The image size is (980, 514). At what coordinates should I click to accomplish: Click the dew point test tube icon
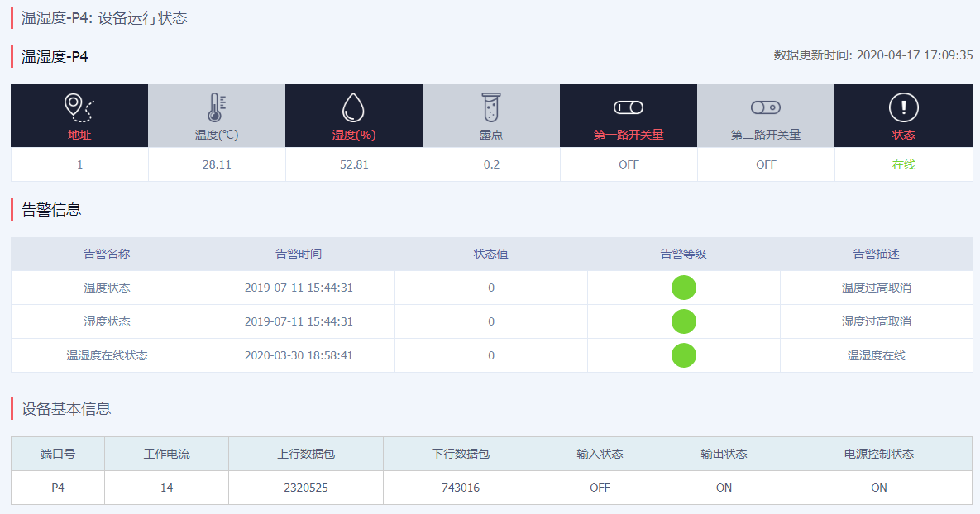491,107
